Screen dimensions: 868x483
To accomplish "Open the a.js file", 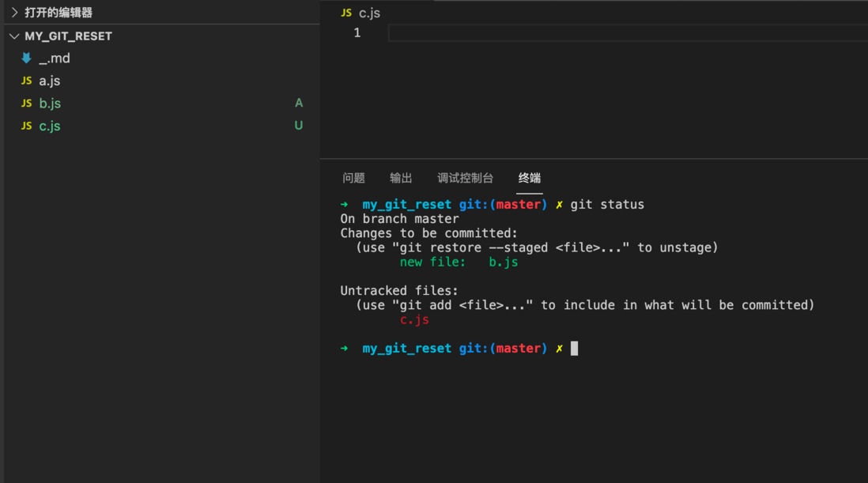I will 49,81.
